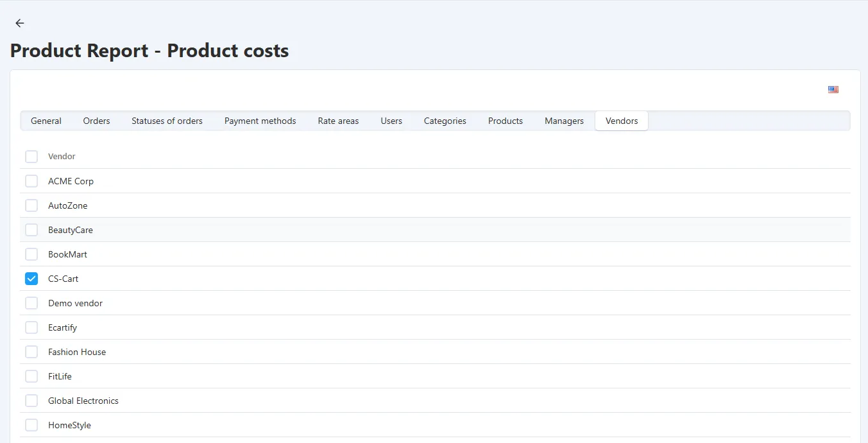The image size is (868, 443).
Task: Click the Demo vendor name text
Action: (75, 303)
